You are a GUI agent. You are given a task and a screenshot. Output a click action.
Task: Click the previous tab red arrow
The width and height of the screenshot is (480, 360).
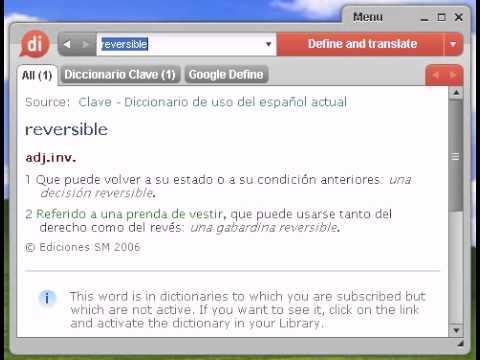click(436, 75)
